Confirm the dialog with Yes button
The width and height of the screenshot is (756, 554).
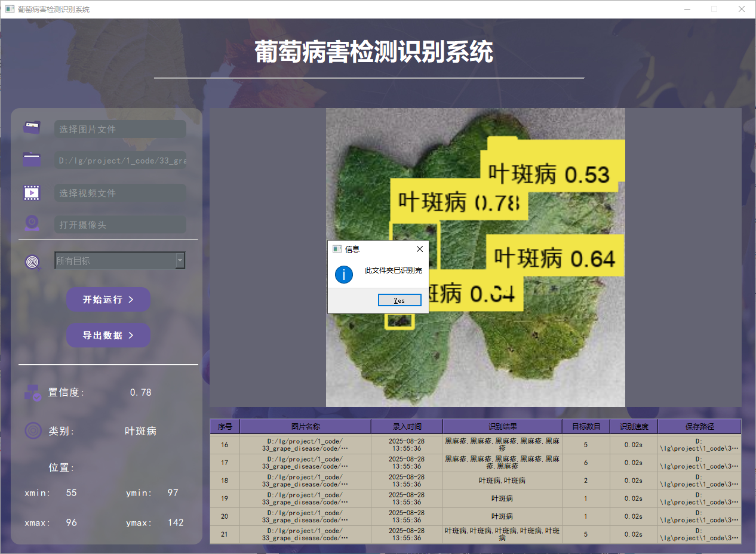click(399, 300)
